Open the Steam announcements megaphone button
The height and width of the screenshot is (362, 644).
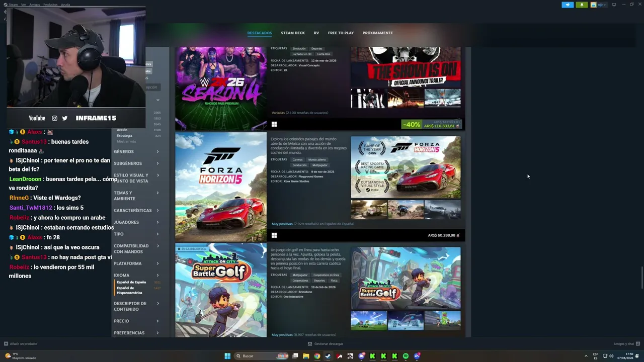tap(568, 5)
